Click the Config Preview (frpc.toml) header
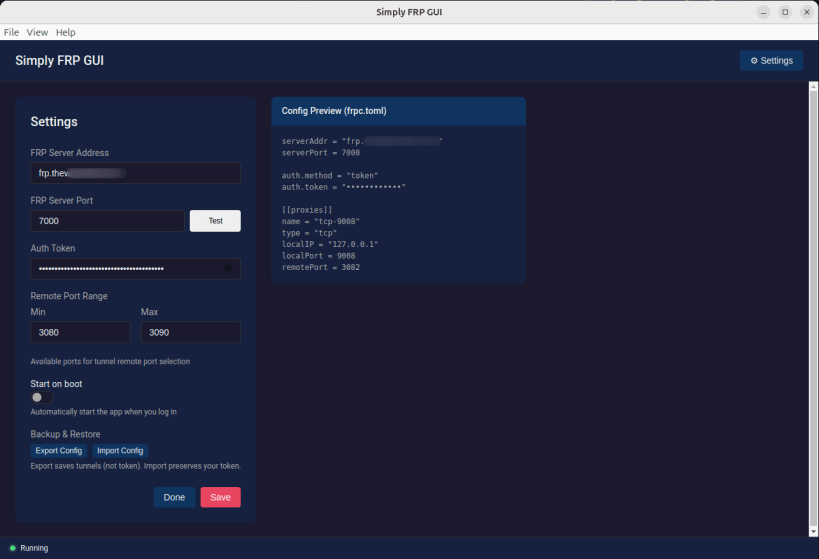Viewport: 819px width, 559px height. click(x=399, y=111)
